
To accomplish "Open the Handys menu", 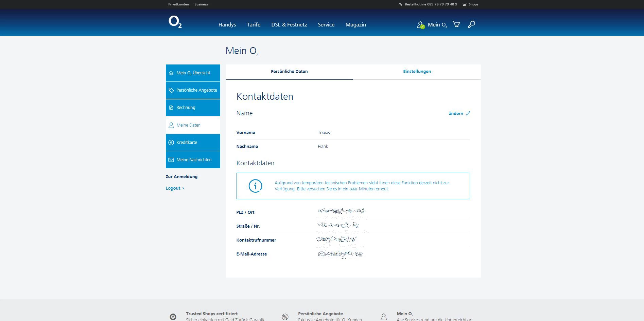I will [227, 25].
